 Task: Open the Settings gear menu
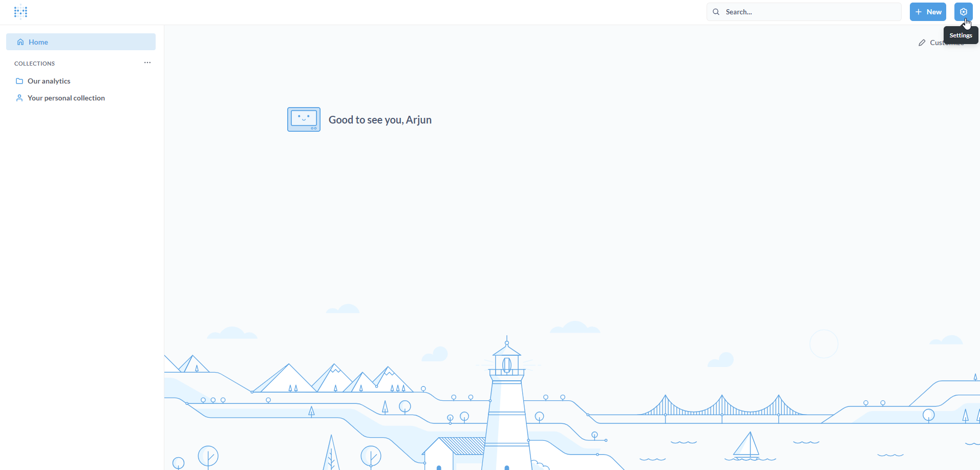tap(963, 12)
